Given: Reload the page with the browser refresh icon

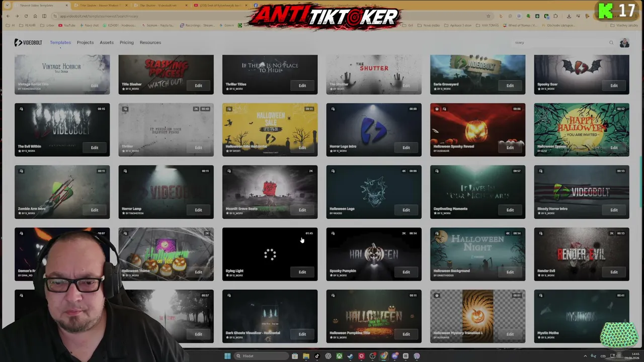Looking at the screenshot, I should (26, 16).
